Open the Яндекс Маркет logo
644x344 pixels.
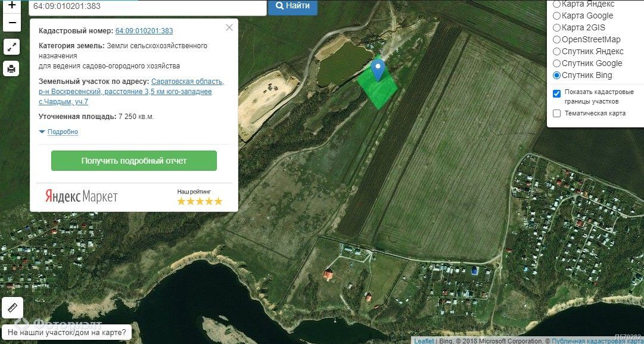click(x=82, y=196)
